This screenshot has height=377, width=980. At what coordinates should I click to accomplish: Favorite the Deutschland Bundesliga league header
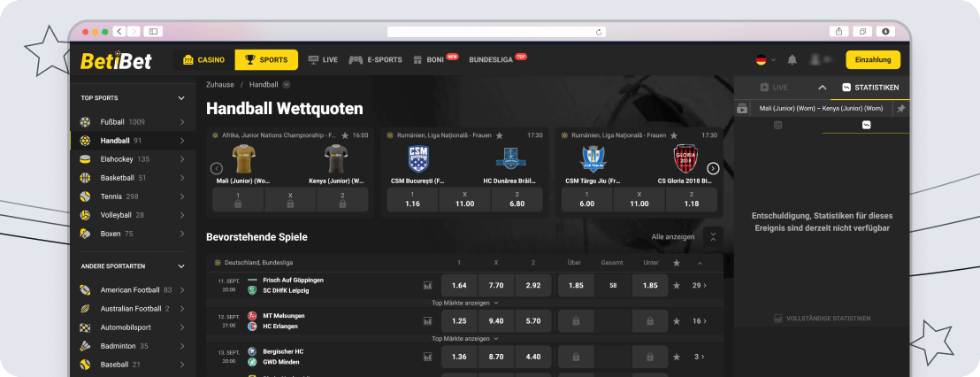click(677, 263)
